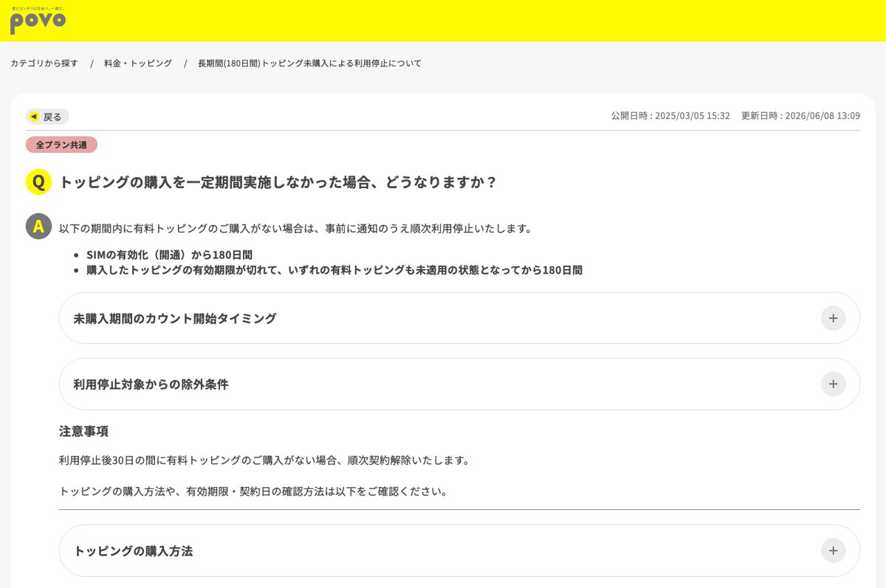Click the 公開日時 : 2025/03/05 15:32 text
886x588 pixels.
pyautogui.click(x=670, y=116)
